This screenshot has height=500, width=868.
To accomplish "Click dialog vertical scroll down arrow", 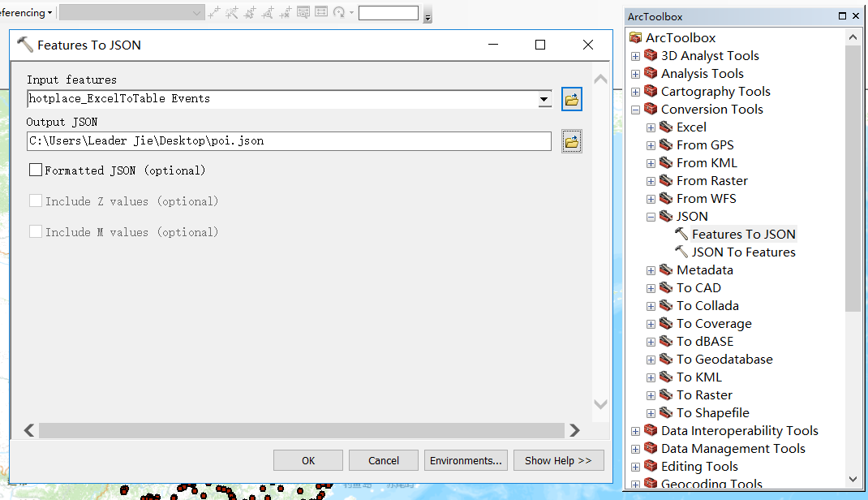I will tap(600, 404).
